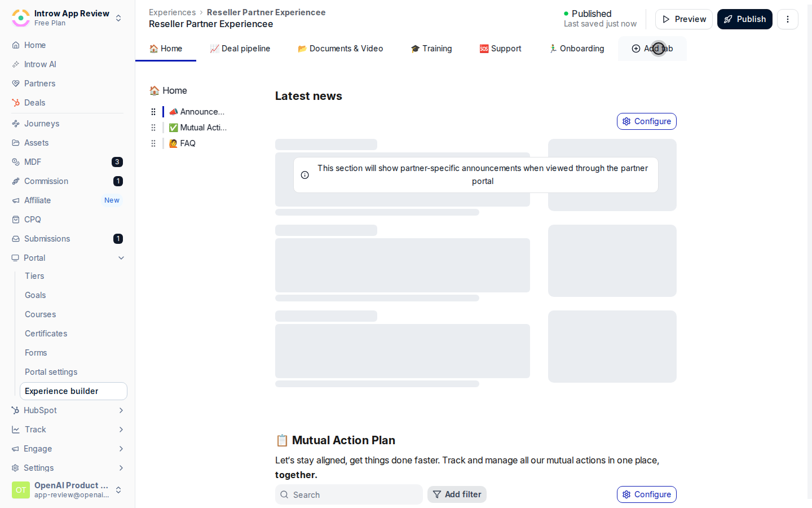Image resolution: width=812 pixels, height=508 pixels.
Task: Open Goals under Portal
Action: click(36, 295)
